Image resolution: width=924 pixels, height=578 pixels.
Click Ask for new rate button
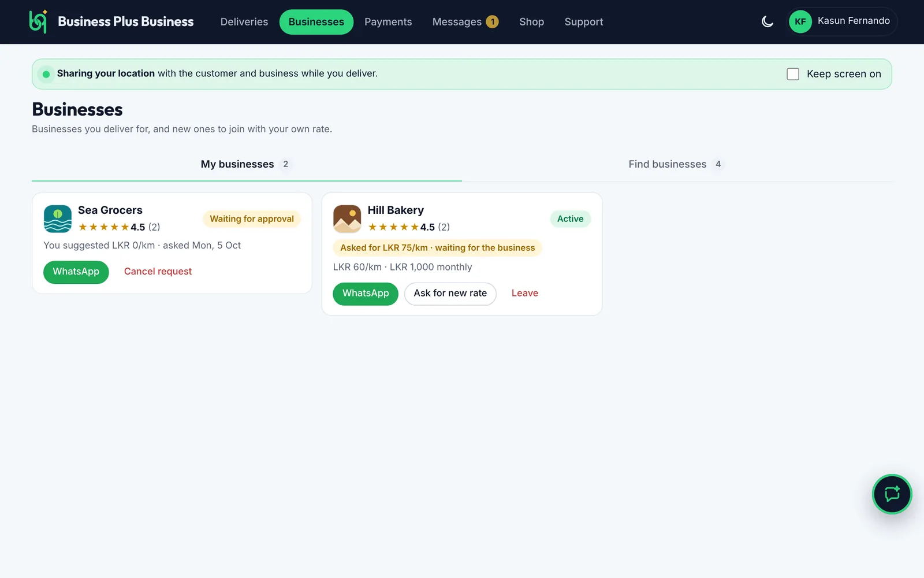point(450,294)
